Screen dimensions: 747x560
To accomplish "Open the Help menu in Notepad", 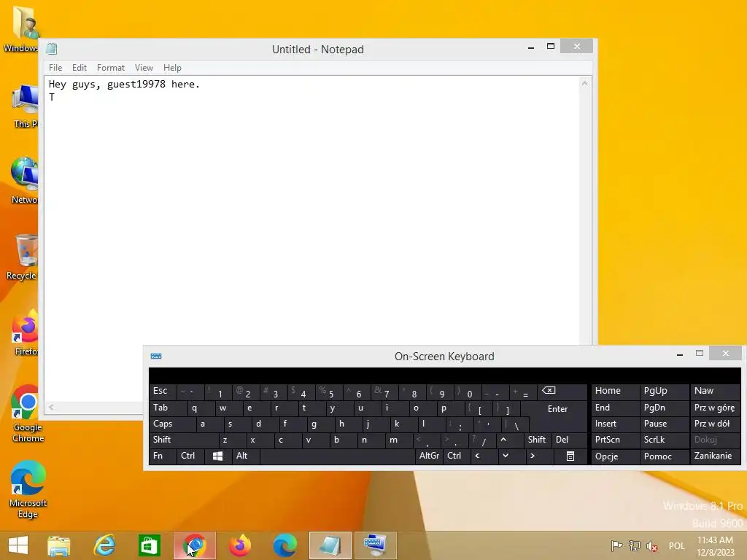I will pos(172,68).
